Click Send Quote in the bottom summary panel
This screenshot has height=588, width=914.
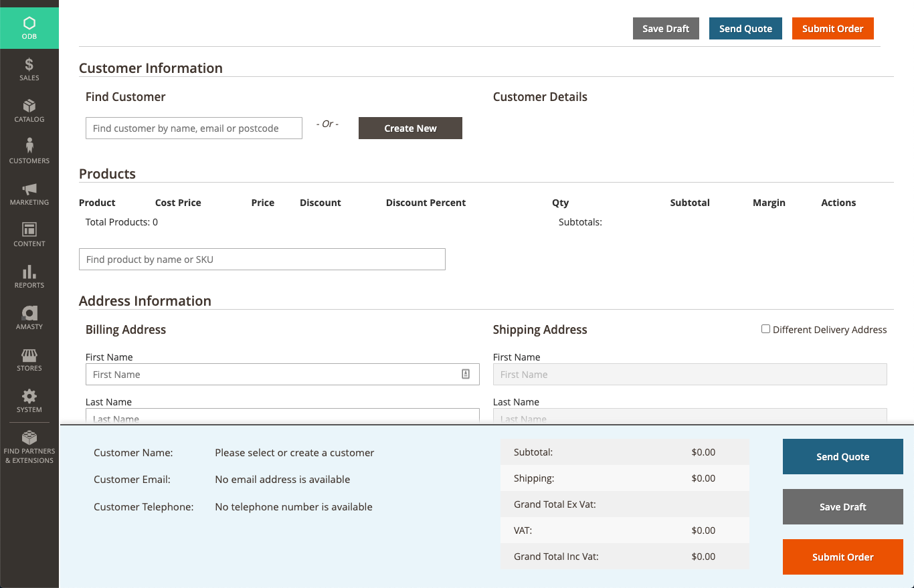click(x=843, y=457)
